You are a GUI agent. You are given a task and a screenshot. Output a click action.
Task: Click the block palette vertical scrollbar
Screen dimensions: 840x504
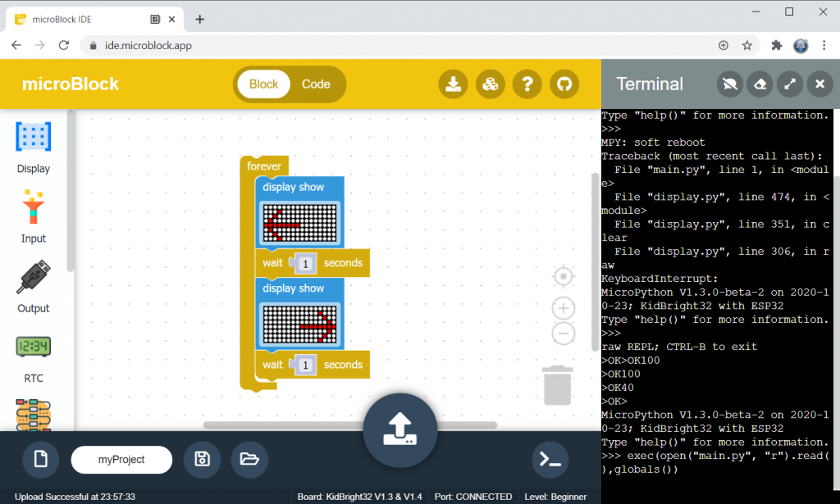71,190
